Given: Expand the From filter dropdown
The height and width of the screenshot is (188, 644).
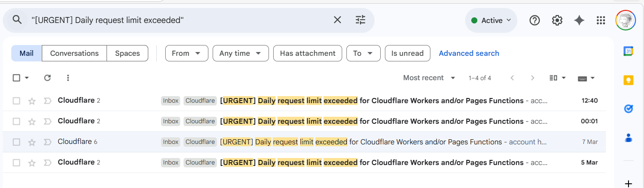Looking at the screenshot, I should tap(186, 53).
